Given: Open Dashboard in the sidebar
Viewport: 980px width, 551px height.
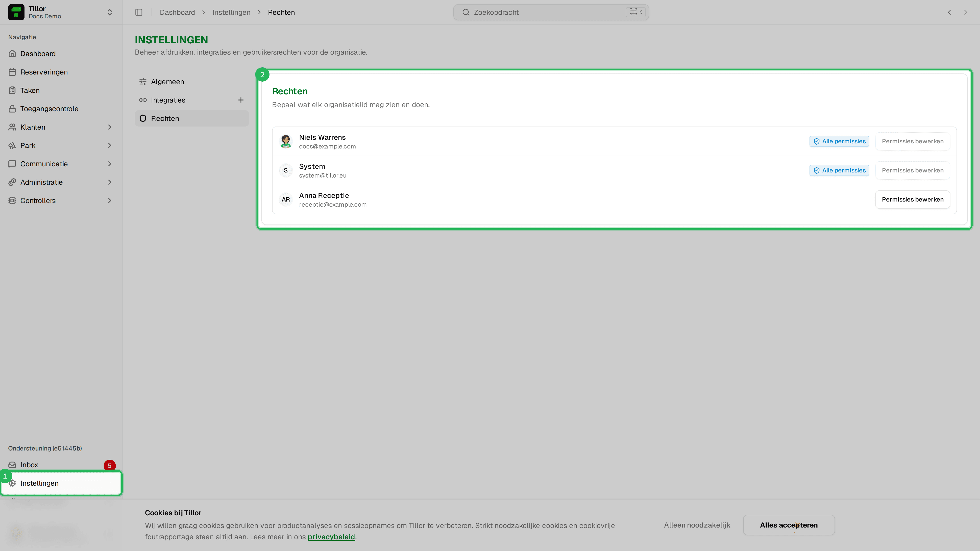Looking at the screenshot, I should coord(61,54).
